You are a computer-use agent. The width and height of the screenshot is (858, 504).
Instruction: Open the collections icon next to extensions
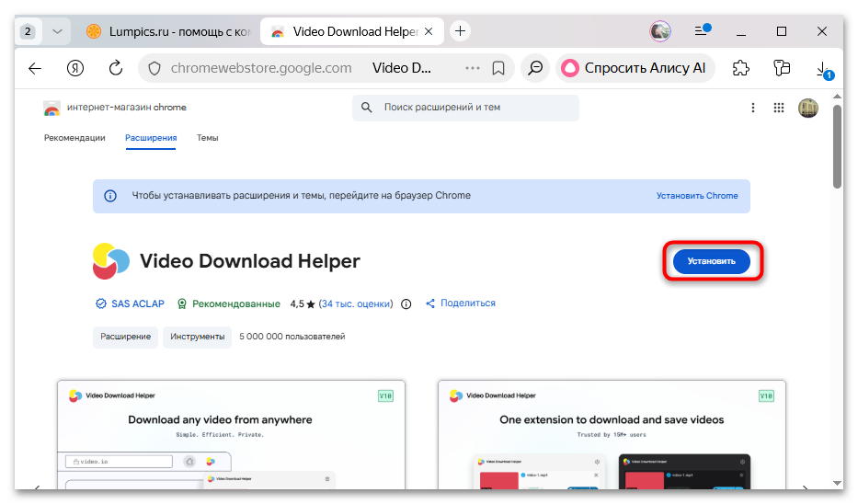click(x=782, y=68)
